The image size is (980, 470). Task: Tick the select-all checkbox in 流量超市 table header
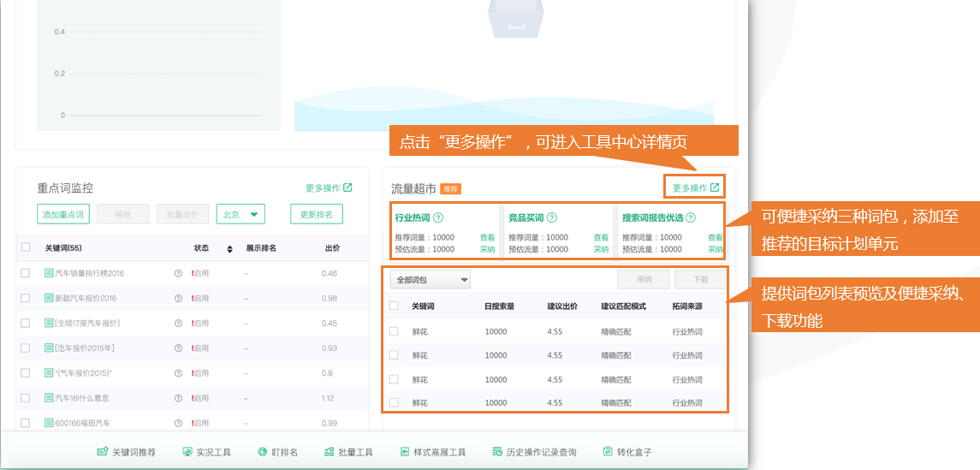(x=394, y=306)
